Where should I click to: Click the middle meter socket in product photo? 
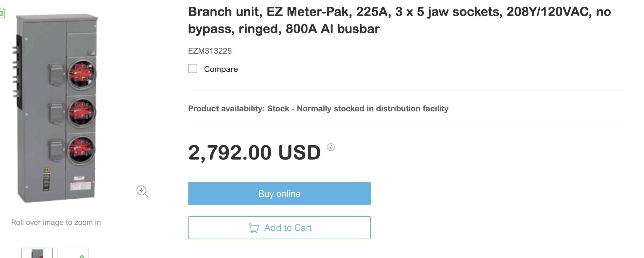pyautogui.click(x=82, y=112)
